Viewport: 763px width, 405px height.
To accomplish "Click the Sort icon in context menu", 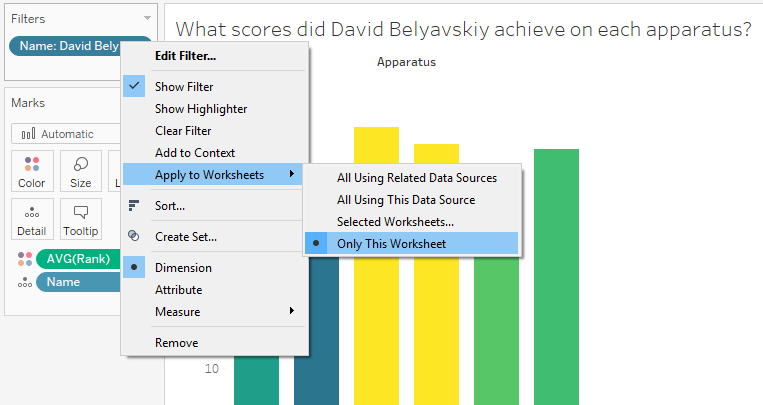I will point(134,206).
